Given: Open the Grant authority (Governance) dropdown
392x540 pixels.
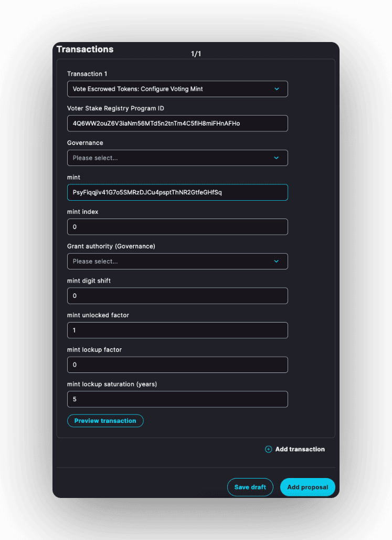Looking at the screenshot, I should tap(168, 262).
